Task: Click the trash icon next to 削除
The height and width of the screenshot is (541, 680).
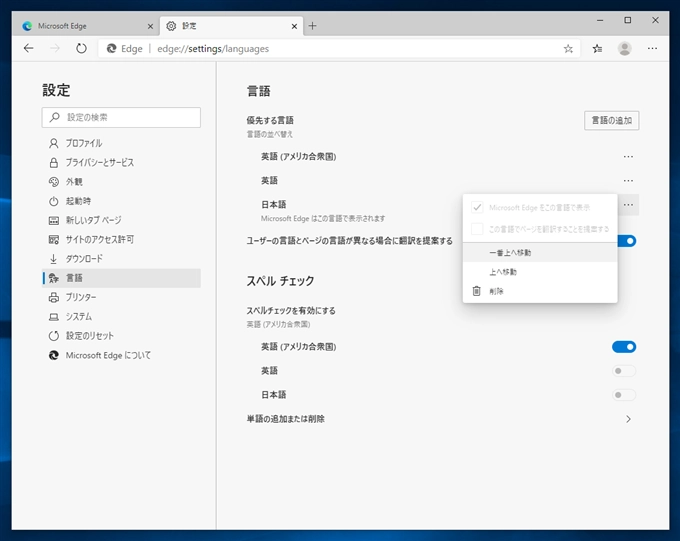Action: (x=477, y=291)
